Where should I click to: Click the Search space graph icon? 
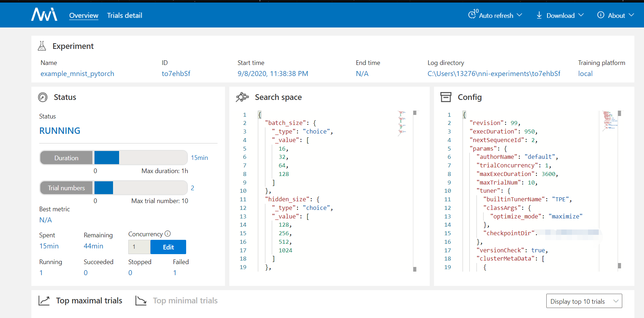242,97
